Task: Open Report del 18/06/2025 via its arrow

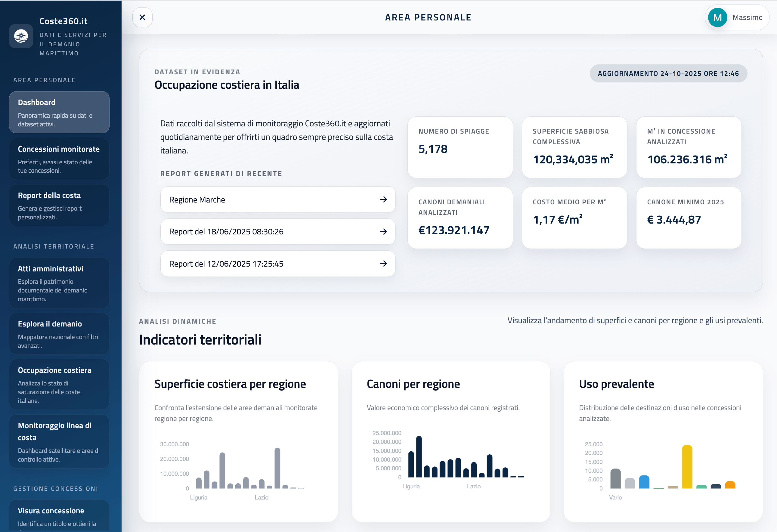Action: point(383,231)
